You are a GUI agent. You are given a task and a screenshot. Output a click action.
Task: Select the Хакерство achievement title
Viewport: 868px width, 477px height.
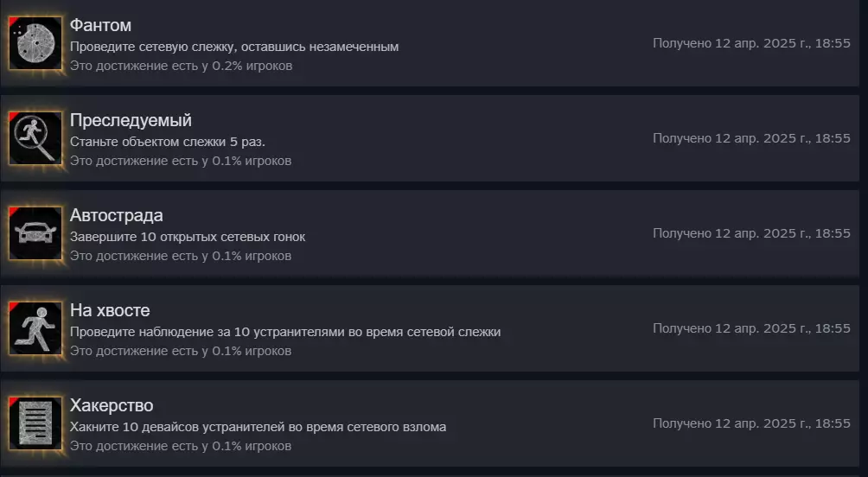(112, 406)
